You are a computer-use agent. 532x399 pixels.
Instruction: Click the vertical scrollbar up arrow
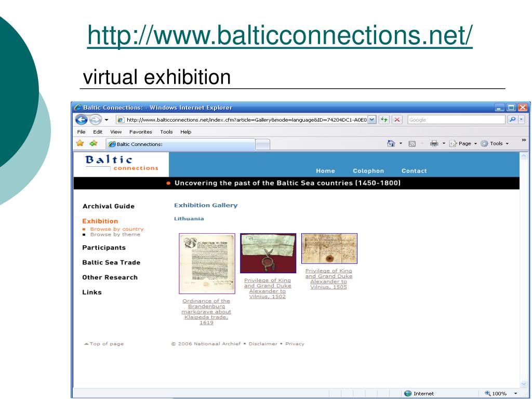click(x=524, y=156)
